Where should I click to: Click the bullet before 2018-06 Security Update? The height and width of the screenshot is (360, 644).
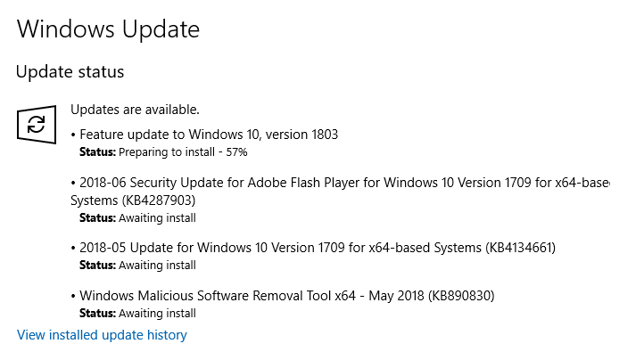coord(73,183)
